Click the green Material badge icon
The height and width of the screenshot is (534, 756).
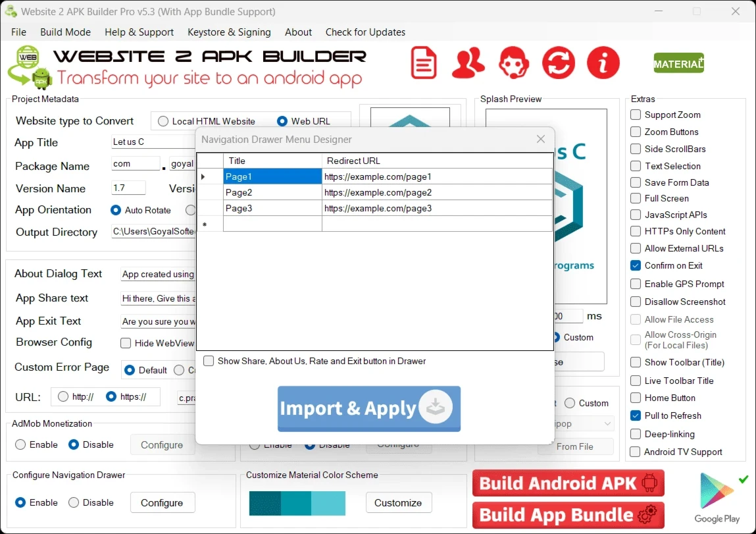pyautogui.click(x=679, y=63)
